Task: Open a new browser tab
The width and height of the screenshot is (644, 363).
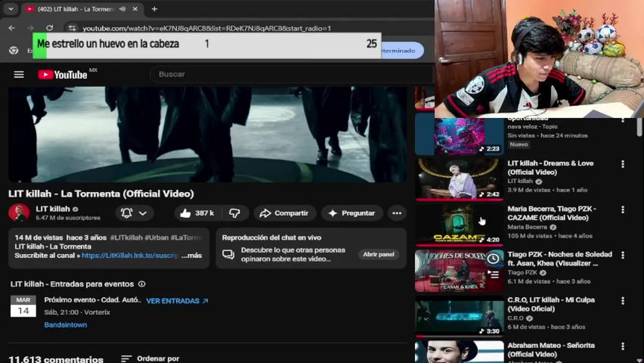Action: [154, 9]
